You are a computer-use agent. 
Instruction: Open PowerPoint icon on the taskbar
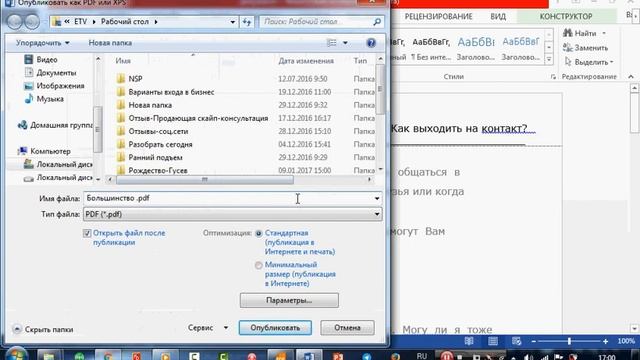point(338,355)
